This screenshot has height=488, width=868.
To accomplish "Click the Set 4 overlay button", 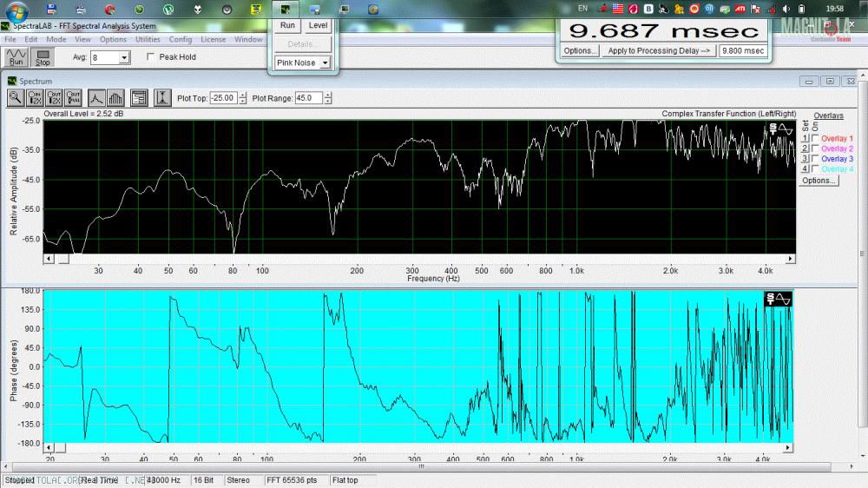I will coord(806,168).
